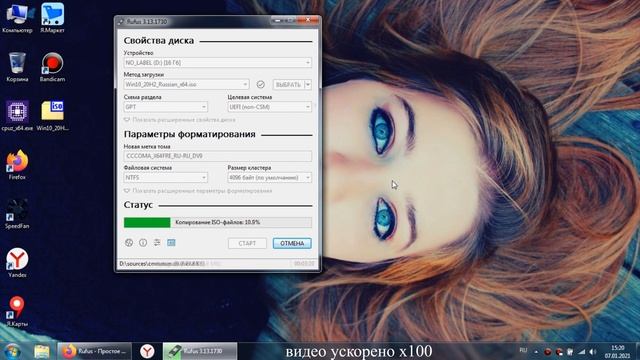Open the Размер кластера dropdown
The width and height of the screenshot is (640, 360).
270,178
